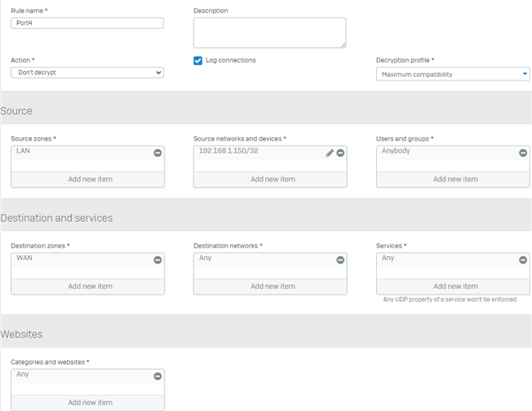Remove 192.168.1.150/32 from source networks
This screenshot has height=411, width=532.
tap(340, 153)
